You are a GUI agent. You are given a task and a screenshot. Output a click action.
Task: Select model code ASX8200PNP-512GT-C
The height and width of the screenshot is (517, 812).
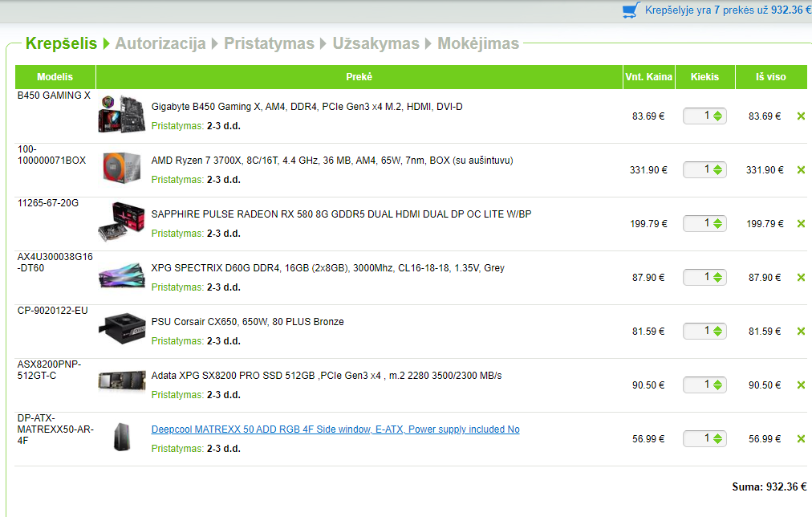[x=49, y=370]
